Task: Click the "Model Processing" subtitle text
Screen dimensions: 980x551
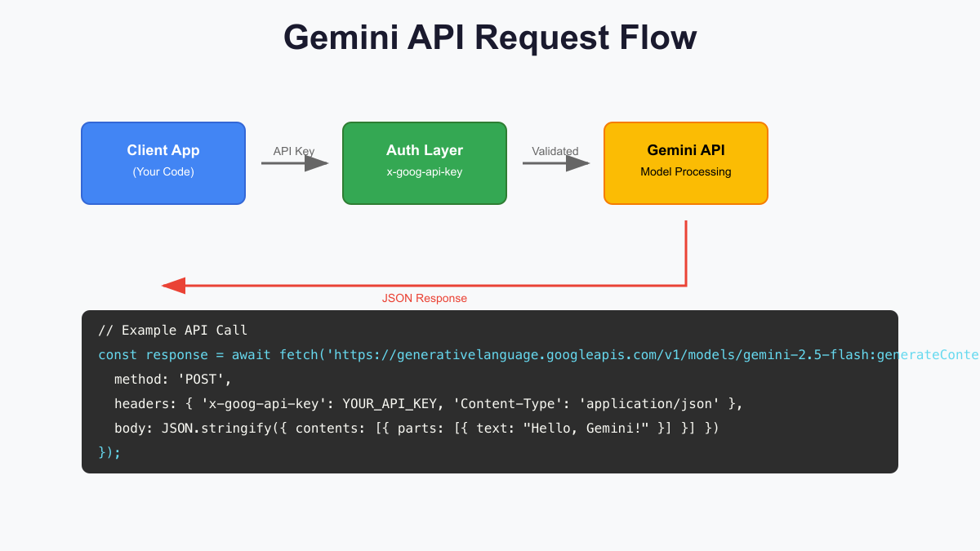Action: point(686,172)
